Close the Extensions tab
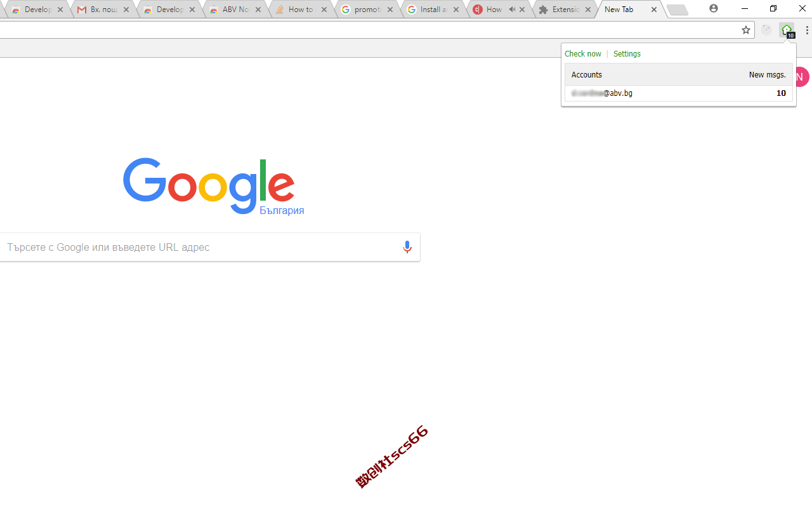Viewport: 812px width, 508px height. point(588,10)
